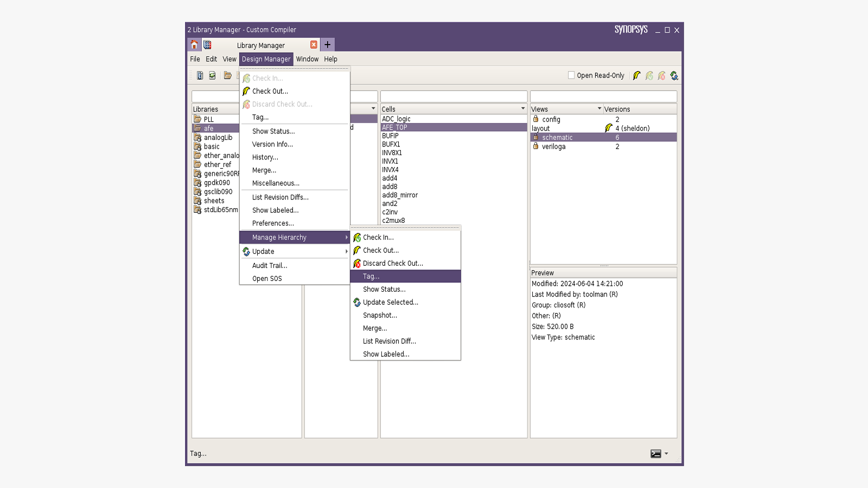Viewport: 868px width, 488px height.
Task: Click the cells filter input field
Action: tap(454, 97)
